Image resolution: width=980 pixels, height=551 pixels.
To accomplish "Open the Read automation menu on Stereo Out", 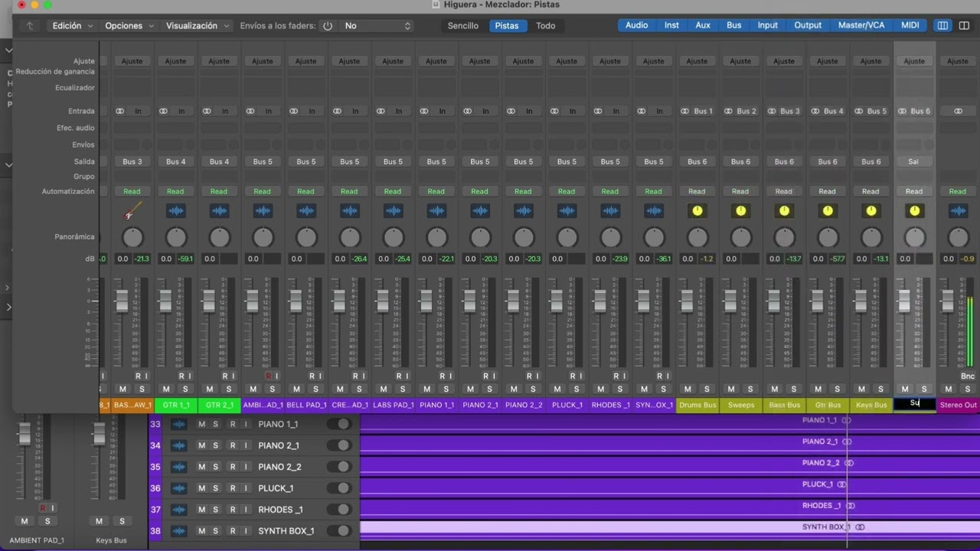I will [958, 191].
